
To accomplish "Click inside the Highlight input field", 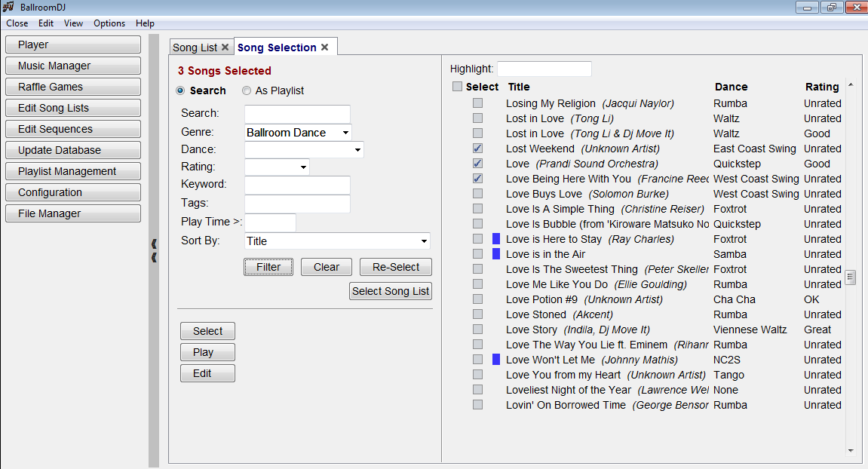I will pyautogui.click(x=544, y=69).
